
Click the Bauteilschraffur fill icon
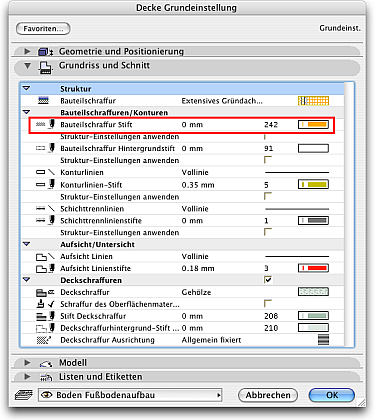point(43,101)
